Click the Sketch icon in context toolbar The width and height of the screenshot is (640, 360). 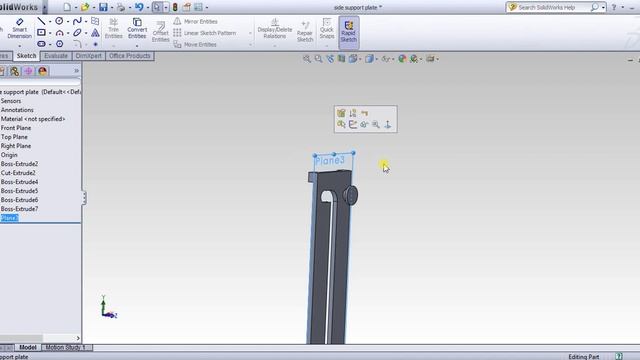tap(353, 124)
